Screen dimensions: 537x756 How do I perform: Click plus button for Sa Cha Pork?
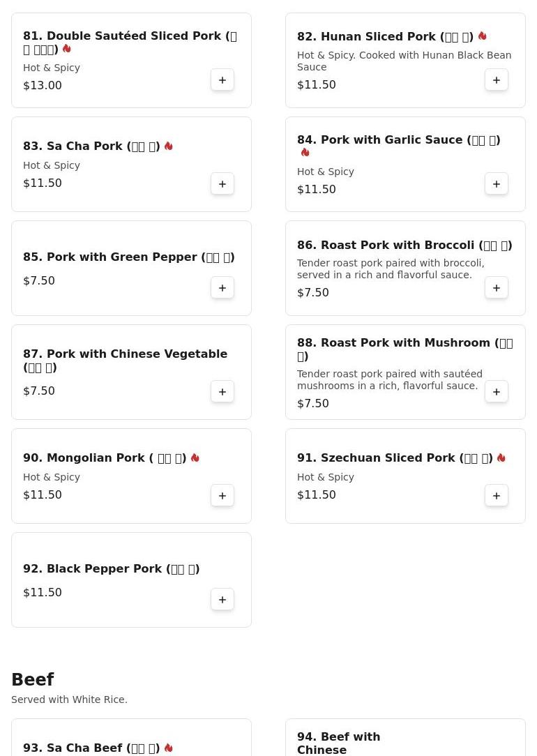pos(222,184)
